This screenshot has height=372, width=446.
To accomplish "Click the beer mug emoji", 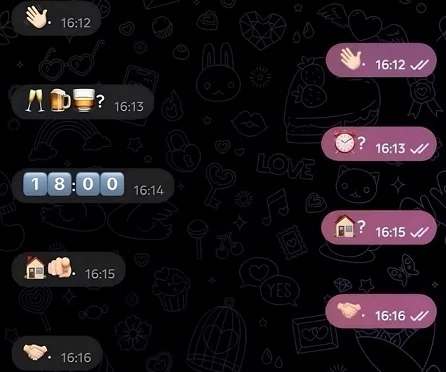I will point(60,100).
